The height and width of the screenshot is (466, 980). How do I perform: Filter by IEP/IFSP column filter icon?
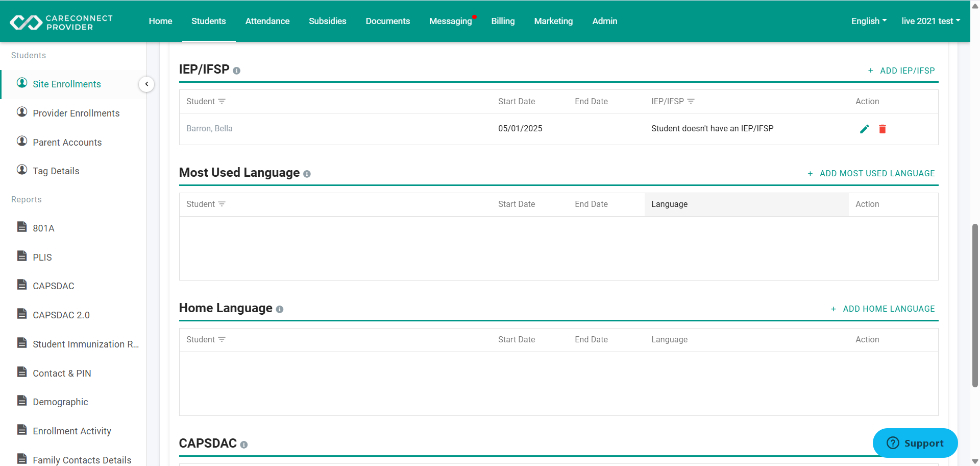[x=691, y=101]
